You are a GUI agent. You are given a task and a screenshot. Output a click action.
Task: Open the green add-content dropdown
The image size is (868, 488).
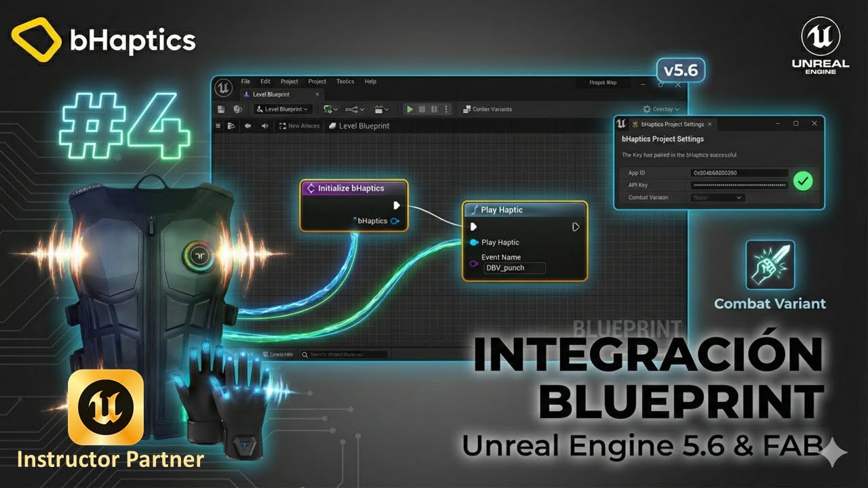330,109
